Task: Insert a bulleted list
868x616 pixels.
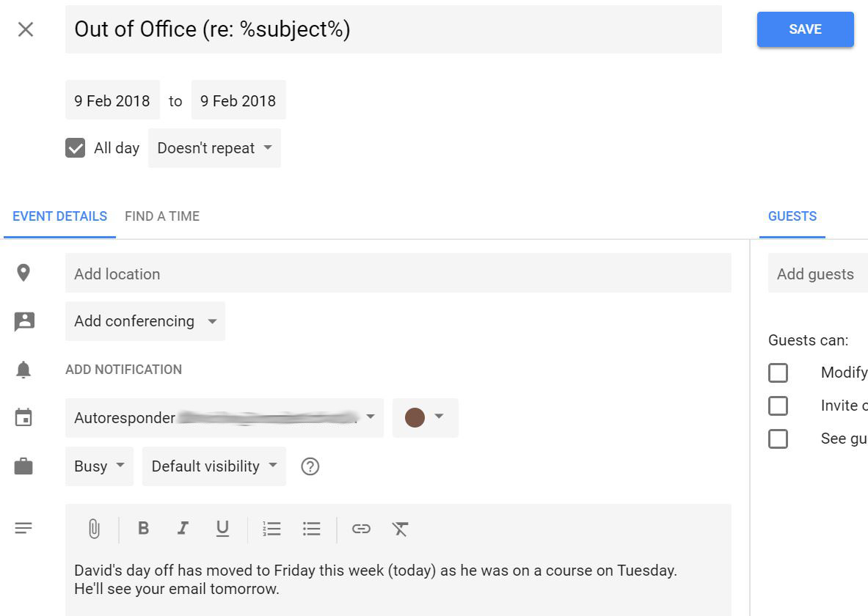Action: click(311, 529)
